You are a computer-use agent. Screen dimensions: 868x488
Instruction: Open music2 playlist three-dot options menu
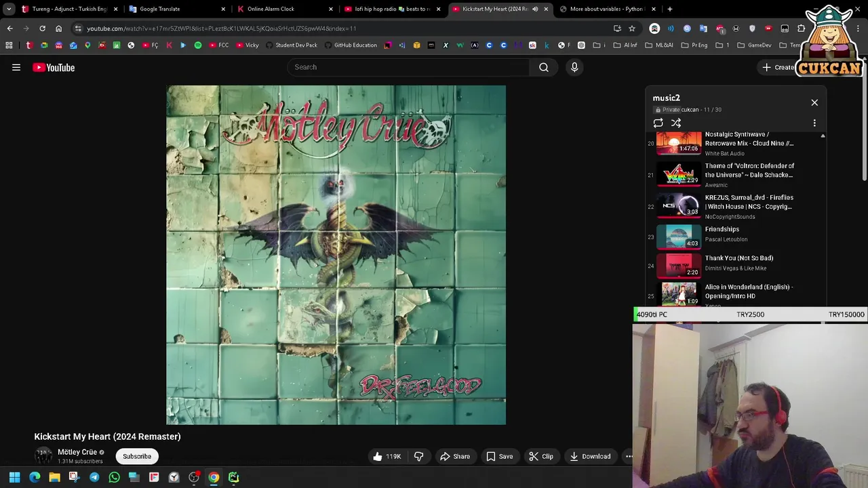[814, 123]
